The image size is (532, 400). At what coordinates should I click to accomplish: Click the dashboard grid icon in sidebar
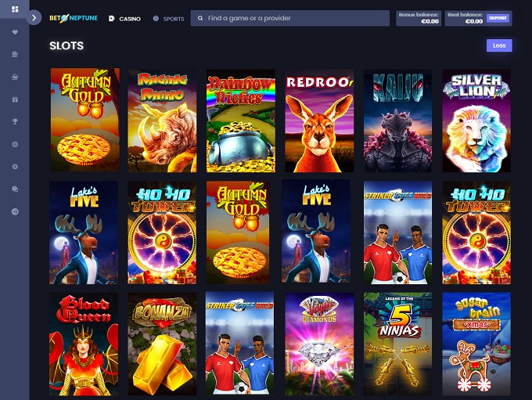click(15, 9)
